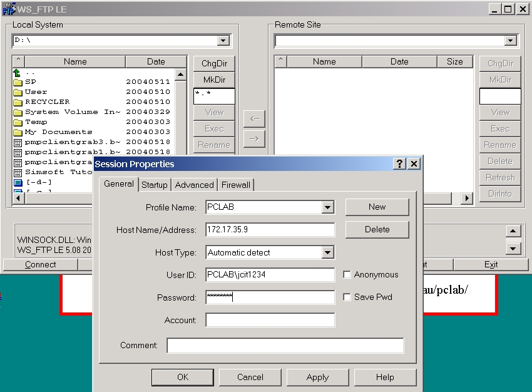Check the Save Pwd option
The image size is (532, 392).
pyautogui.click(x=347, y=297)
